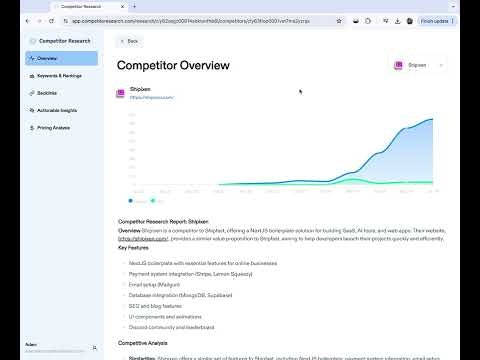Viewport: 480px width, 360px height.
Task: Close the Competitor Research browser tab
Action: (123, 6)
